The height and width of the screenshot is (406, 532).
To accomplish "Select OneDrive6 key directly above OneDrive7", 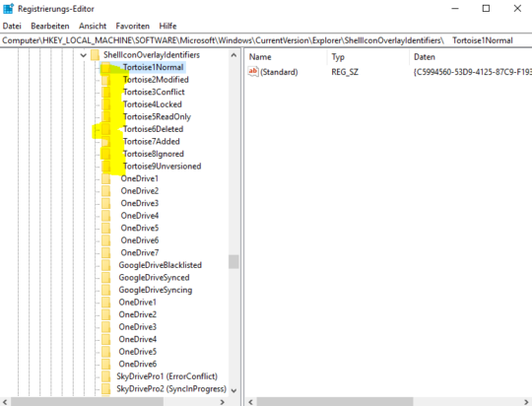I will pyautogui.click(x=140, y=240).
